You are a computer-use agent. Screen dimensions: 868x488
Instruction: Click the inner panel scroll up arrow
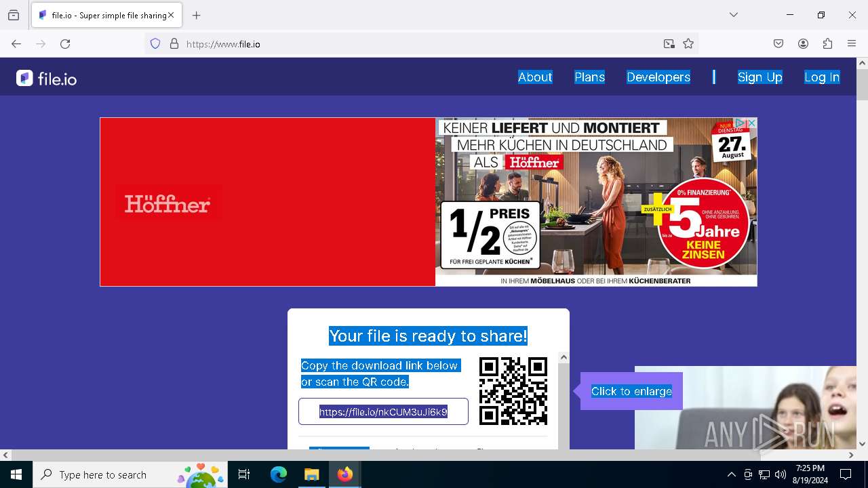tap(564, 357)
